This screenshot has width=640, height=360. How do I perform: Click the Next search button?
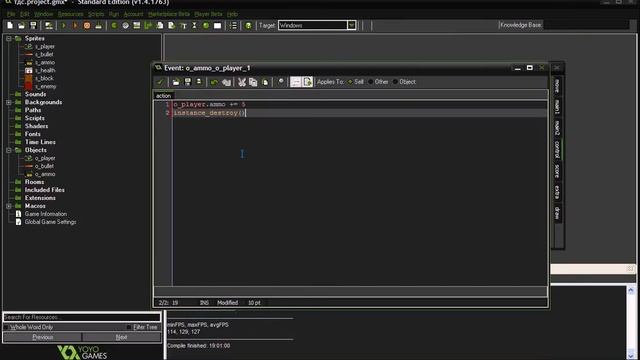[x=121, y=337]
